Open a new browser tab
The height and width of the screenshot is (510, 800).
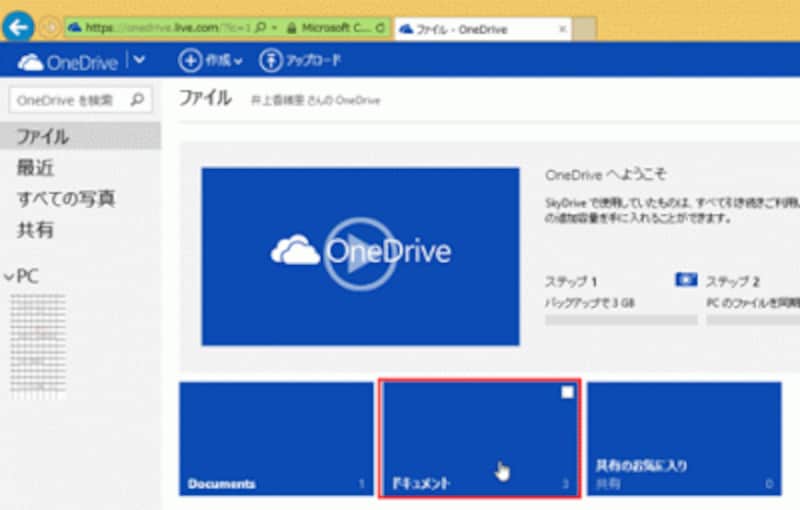click(x=584, y=29)
